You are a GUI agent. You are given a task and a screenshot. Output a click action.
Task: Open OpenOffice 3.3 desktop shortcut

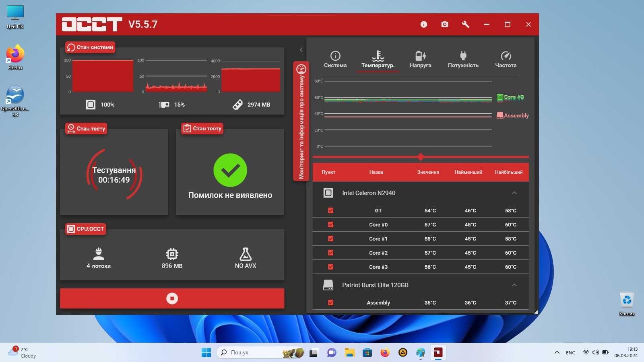tap(15, 101)
